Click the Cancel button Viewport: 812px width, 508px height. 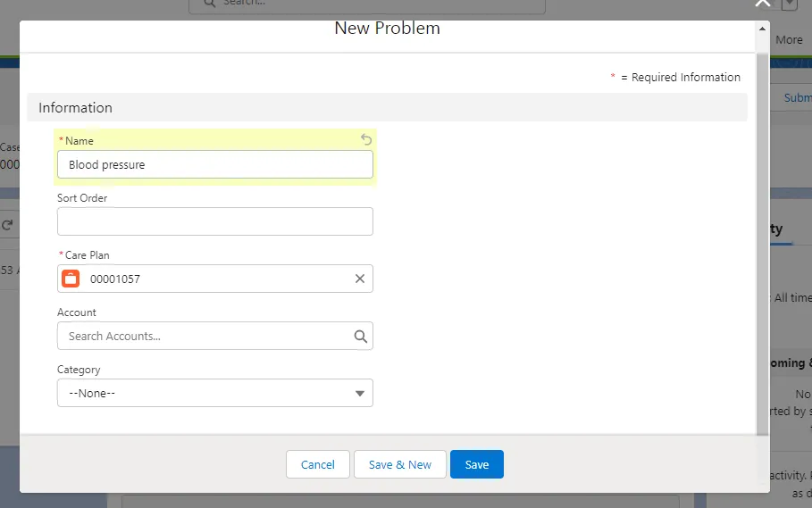(x=318, y=464)
